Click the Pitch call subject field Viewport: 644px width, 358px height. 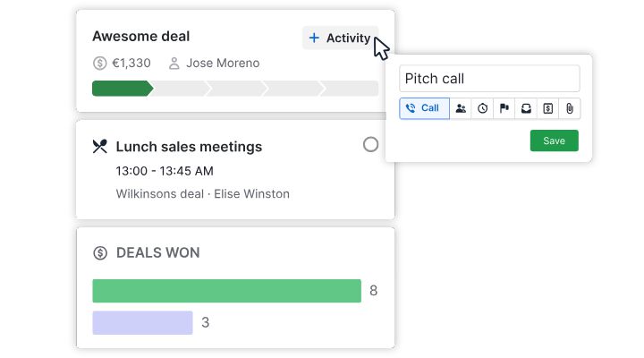[x=489, y=79]
